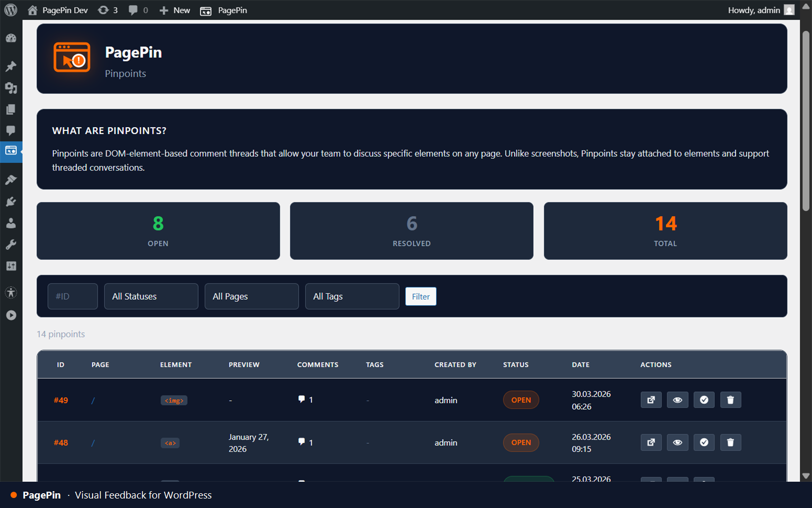Apply filters using the Filter button

tap(420, 296)
